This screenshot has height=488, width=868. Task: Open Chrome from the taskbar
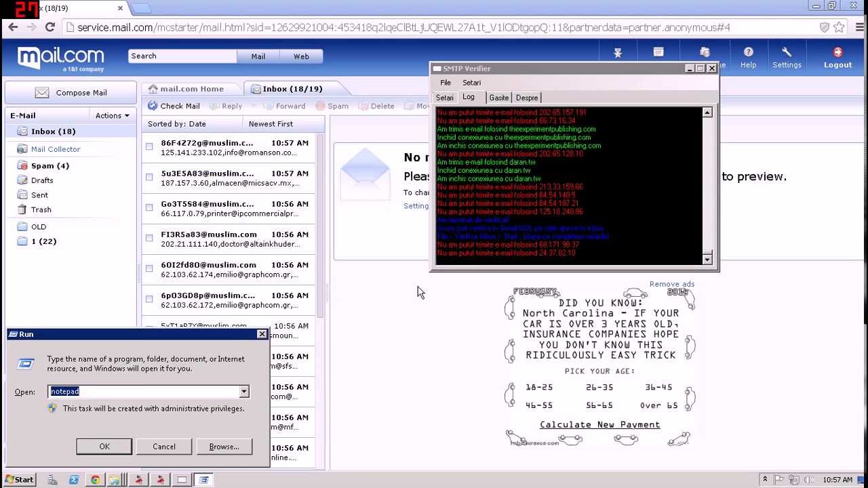pos(96,480)
